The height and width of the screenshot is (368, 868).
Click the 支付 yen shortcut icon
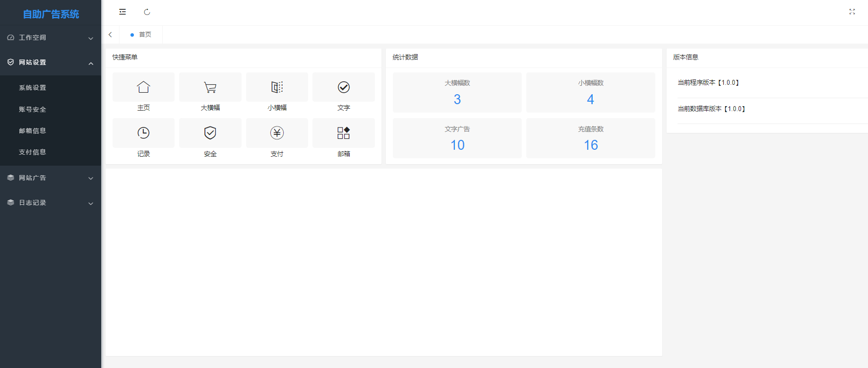[x=277, y=133]
